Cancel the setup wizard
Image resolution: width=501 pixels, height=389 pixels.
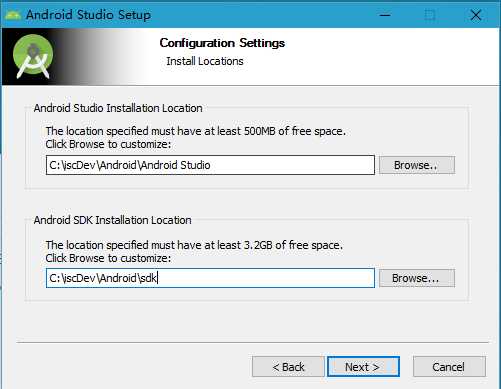pyautogui.click(x=449, y=367)
